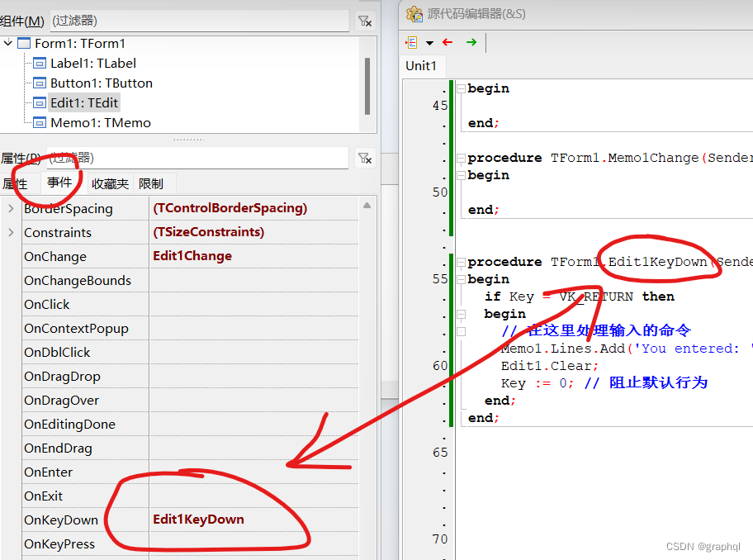Select the OnExit event row

pyautogui.click(x=190, y=496)
